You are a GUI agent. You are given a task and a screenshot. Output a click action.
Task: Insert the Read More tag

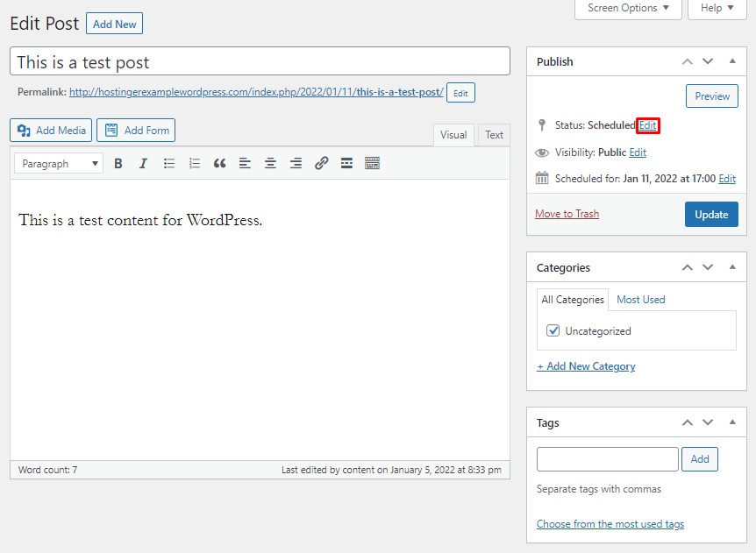tap(346, 163)
